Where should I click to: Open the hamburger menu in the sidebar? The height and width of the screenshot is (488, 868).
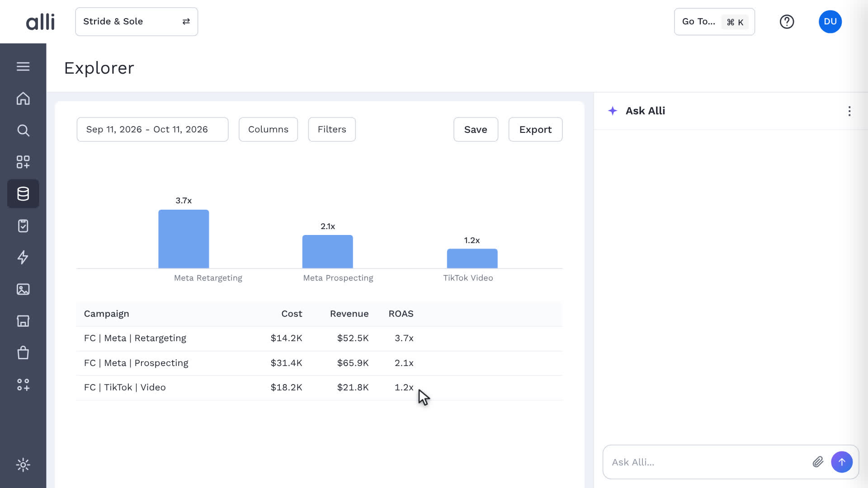tap(23, 66)
